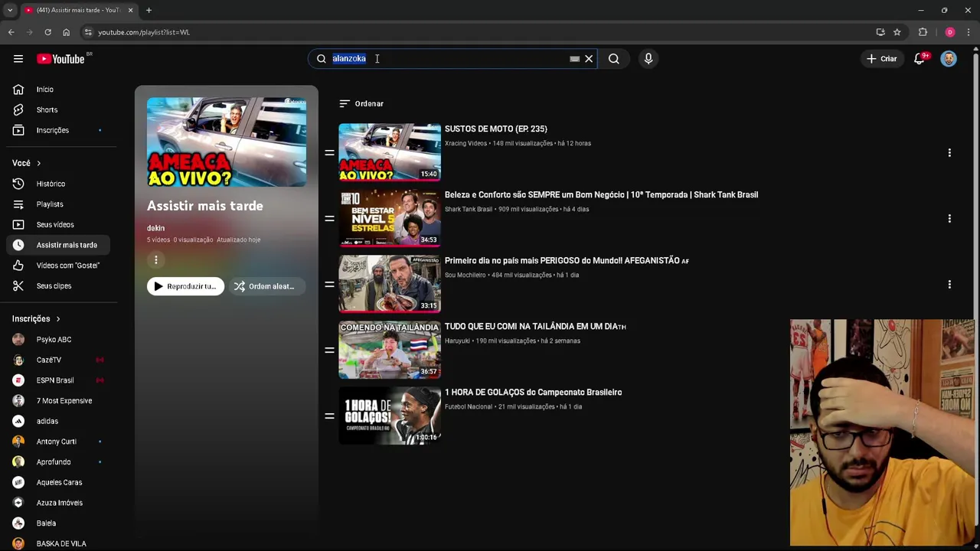Image resolution: width=980 pixels, height=551 pixels.
Task: Select the search field containing alanzoka
Action: 452,59
